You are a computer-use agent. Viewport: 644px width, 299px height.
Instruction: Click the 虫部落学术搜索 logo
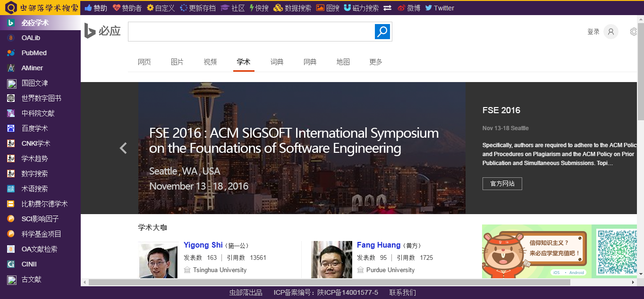click(x=41, y=8)
